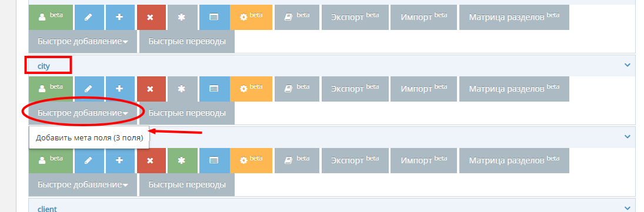The image size is (644, 212).
Task: Click red X icon in toolbar above city heading
Action: (x=151, y=17)
